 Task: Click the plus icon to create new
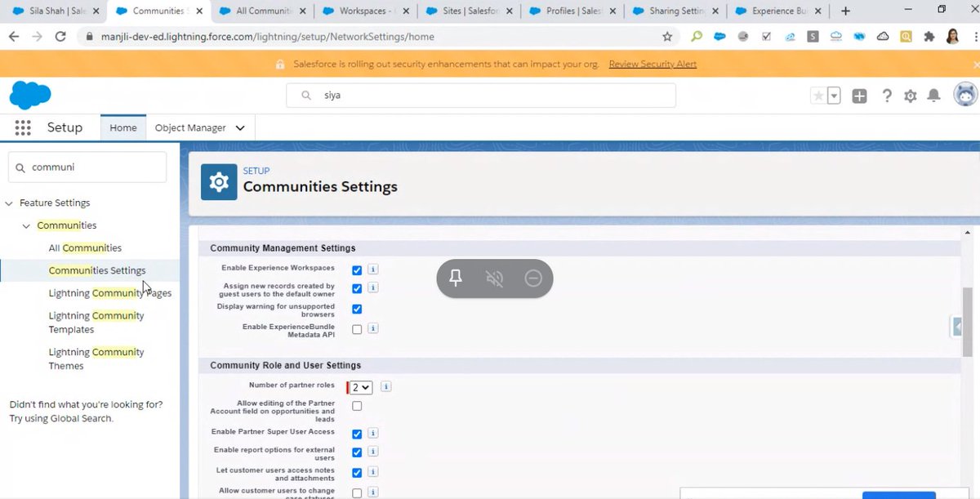[859, 96]
